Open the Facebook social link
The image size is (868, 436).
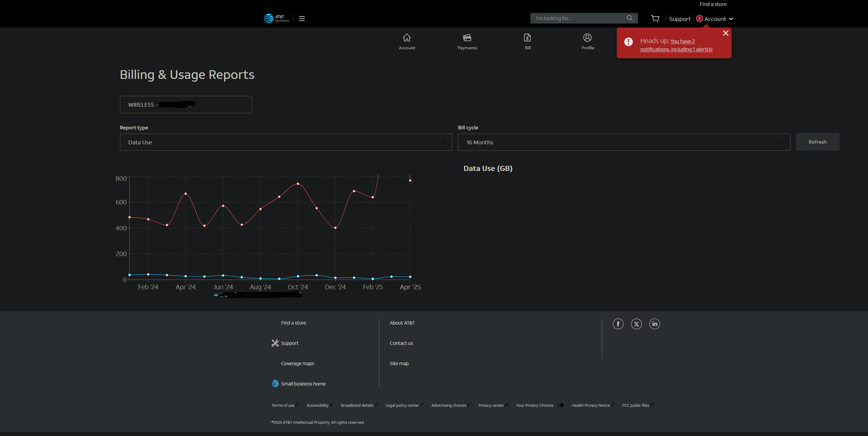(618, 324)
